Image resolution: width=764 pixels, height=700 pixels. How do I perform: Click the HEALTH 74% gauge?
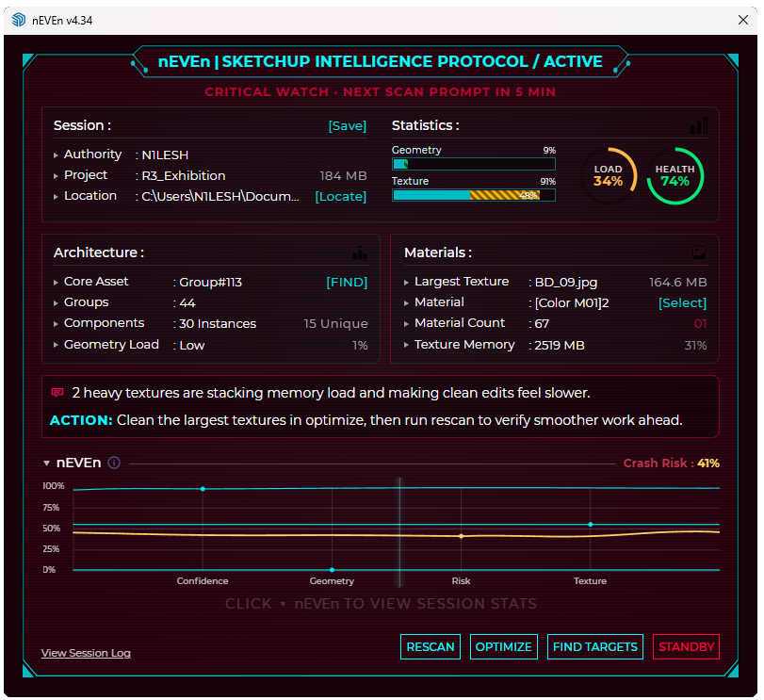coord(675,176)
